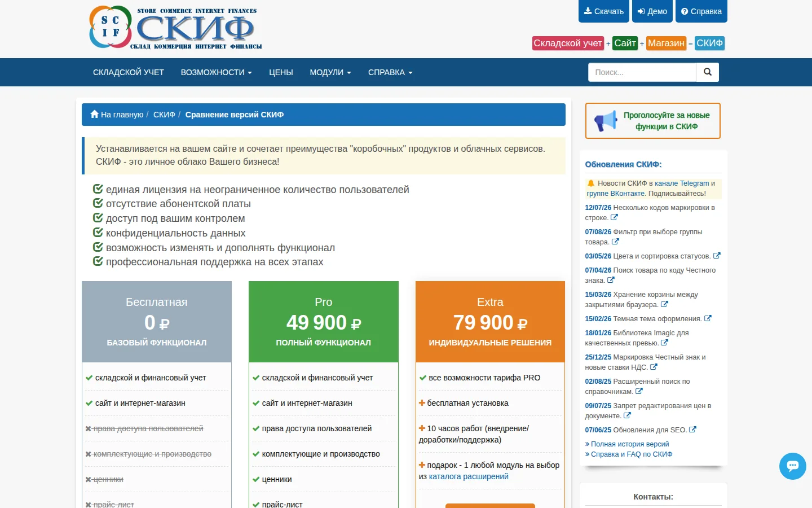Image resolution: width=812 pixels, height=508 pixels.
Task: Click 'отсутствие абонентской платы' text
Action: 178,204
